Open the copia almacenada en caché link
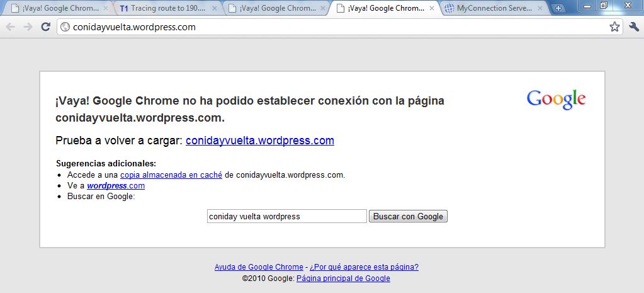The width and height of the screenshot is (644, 293). pyautogui.click(x=171, y=175)
